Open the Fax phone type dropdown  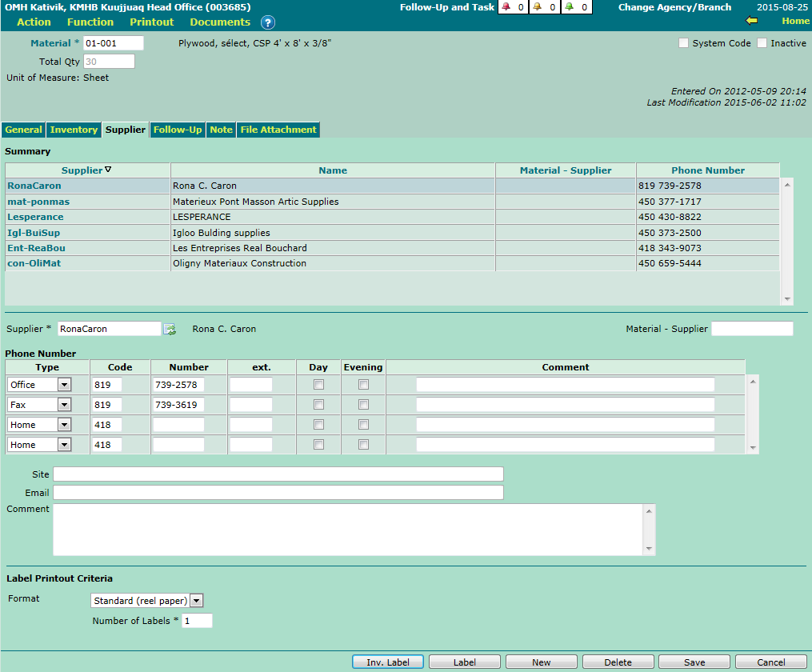pyautogui.click(x=64, y=405)
